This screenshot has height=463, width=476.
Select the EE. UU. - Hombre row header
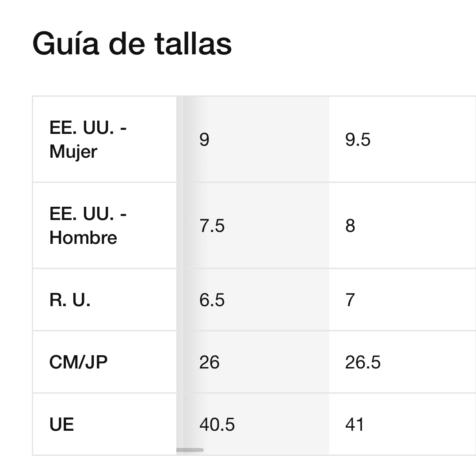tap(104, 225)
